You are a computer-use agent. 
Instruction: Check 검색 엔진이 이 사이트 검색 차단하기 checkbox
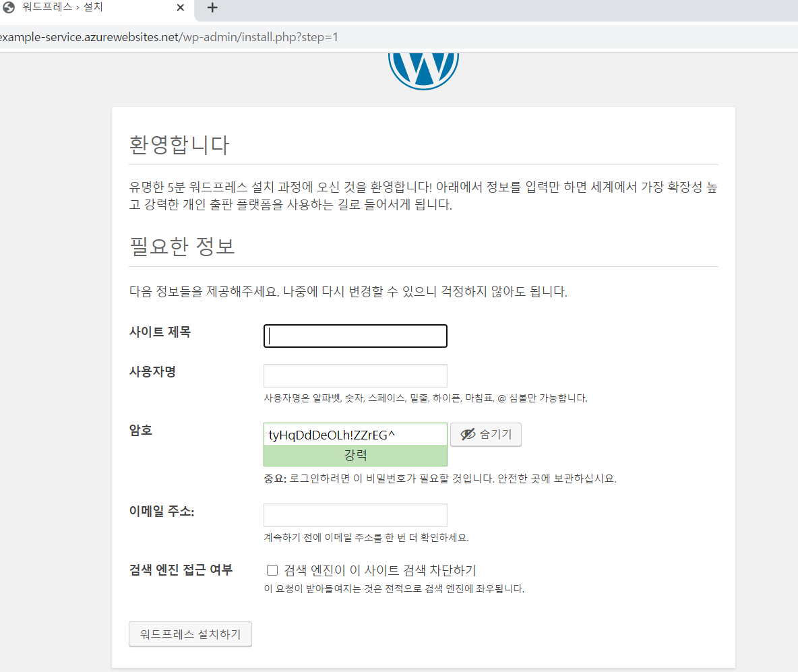(x=272, y=570)
